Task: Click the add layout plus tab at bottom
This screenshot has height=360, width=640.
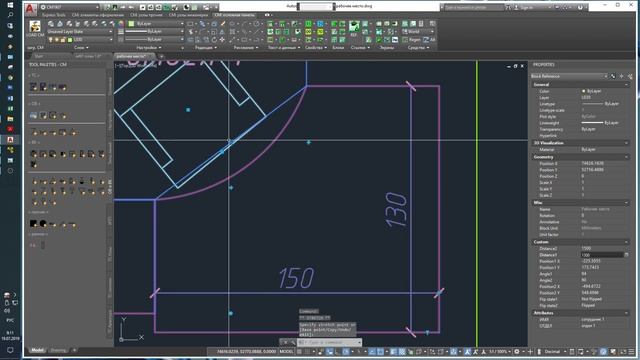Action: (74, 350)
